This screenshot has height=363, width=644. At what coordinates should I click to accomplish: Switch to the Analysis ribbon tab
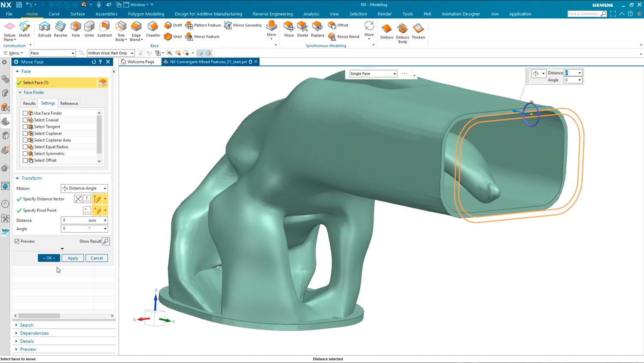tap(311, 14)
